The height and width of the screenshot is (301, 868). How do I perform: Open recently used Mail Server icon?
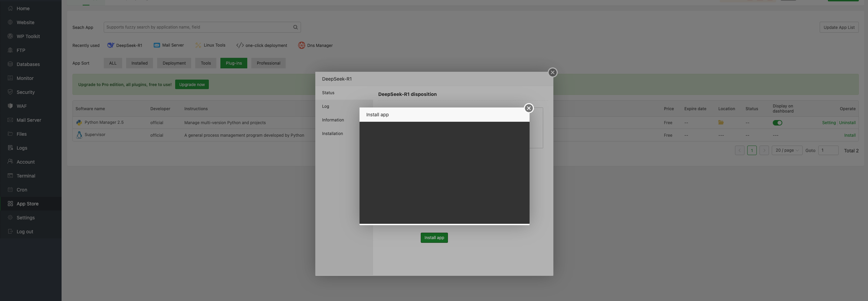(x=157, y=45)
